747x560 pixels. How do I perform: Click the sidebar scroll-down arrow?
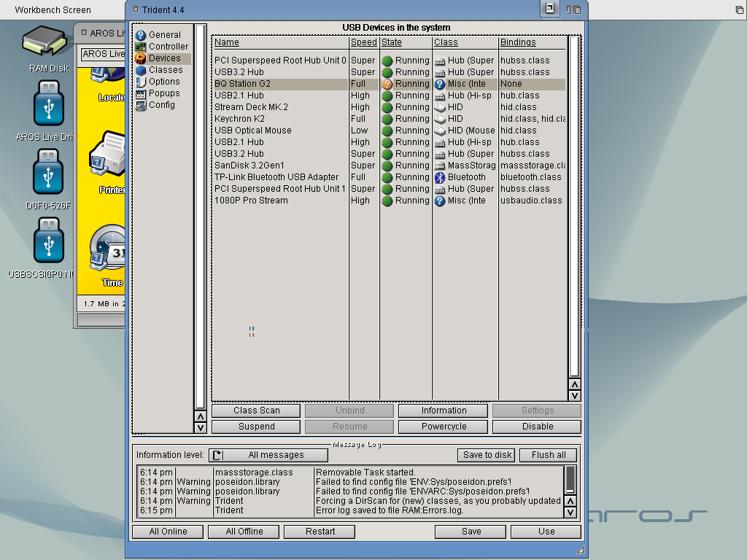click(201, 427)
